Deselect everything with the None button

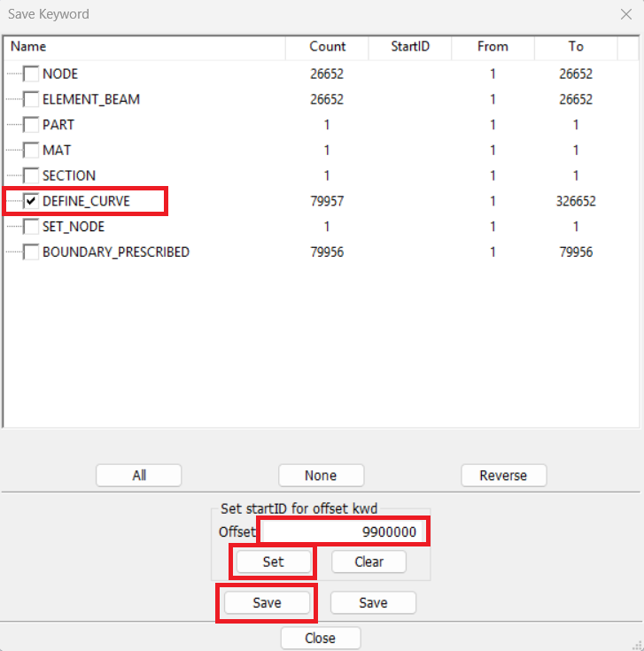pos(321,476)
